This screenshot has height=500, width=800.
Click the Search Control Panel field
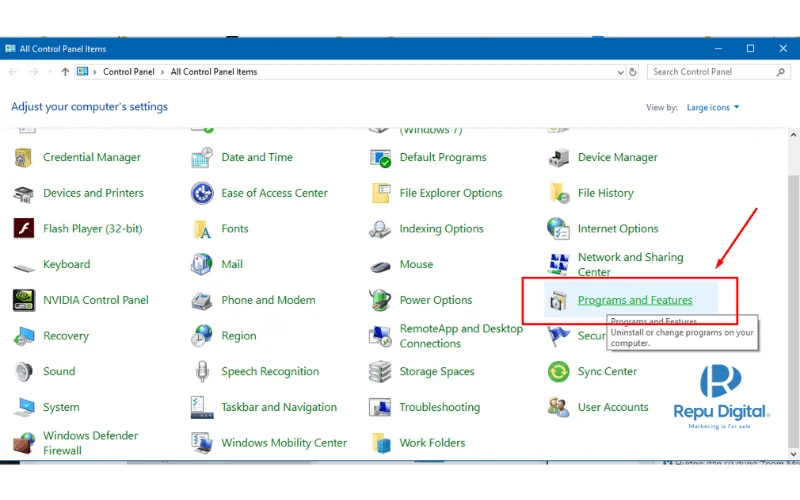[718, 72]
